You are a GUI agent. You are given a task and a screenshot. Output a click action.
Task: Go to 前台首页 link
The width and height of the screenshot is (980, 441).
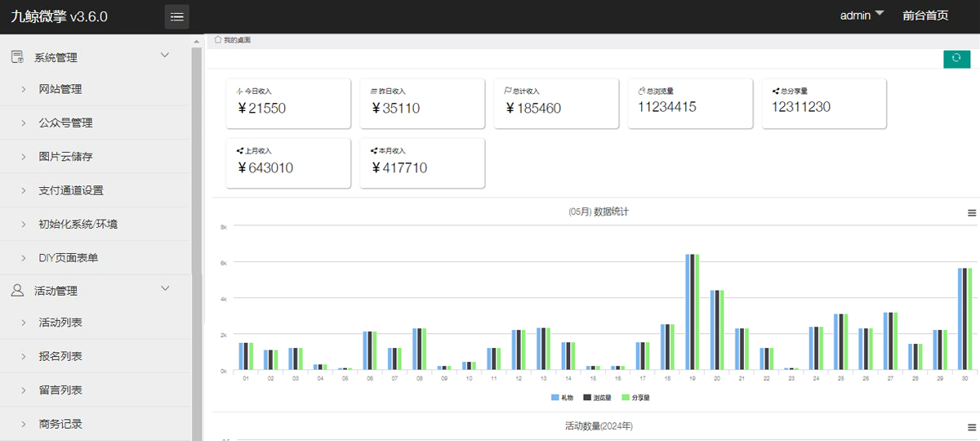pyautogui.click(x=925, y=16)
